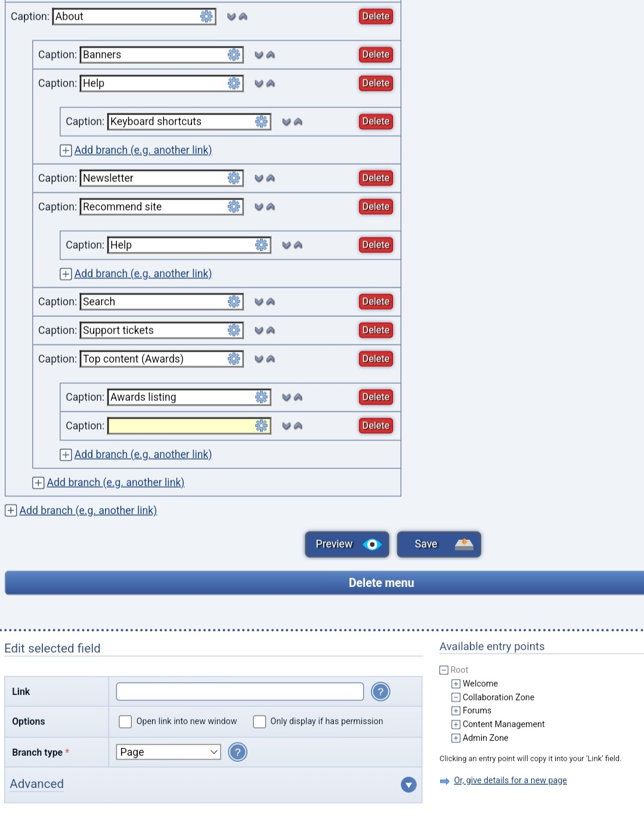
Task: Expand the Welcome entry point node
Action: [x=456, y=684]
